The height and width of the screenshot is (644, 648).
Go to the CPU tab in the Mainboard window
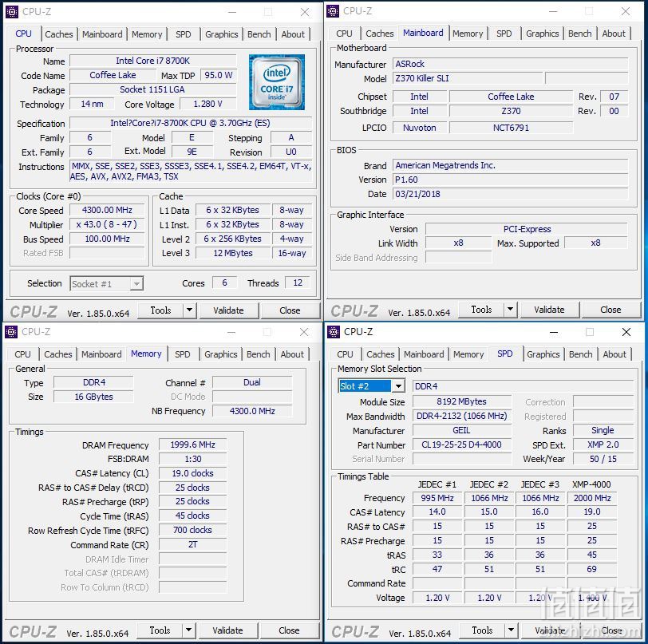pyautogui.click(x=344, y=34)
